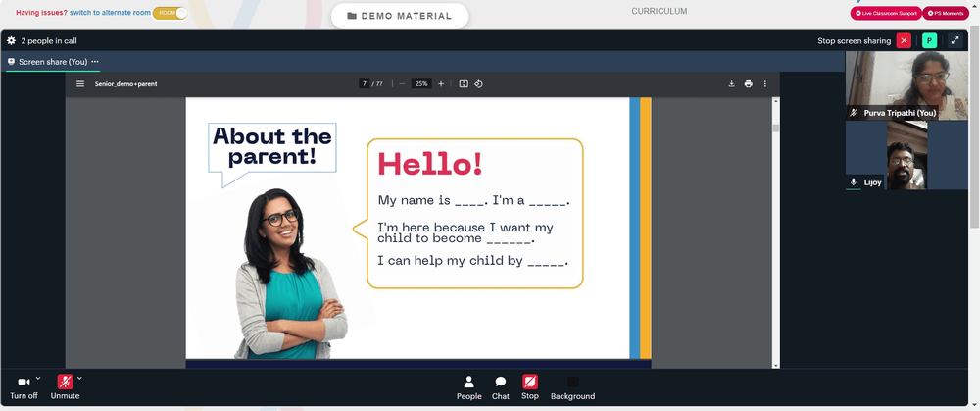Unmute the microphone
The image size is (980, 411).
(x=65, y=386)
